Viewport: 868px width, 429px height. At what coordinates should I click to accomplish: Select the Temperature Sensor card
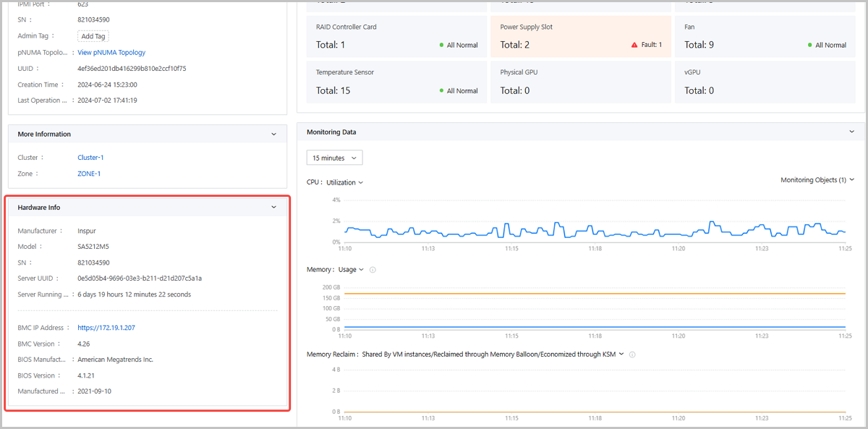point(396,82)
